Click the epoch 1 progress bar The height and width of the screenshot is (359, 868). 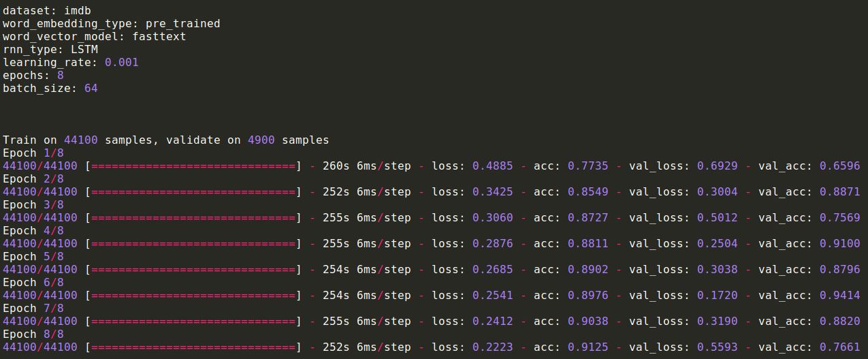pyautogui.click(x=193, y=166)
